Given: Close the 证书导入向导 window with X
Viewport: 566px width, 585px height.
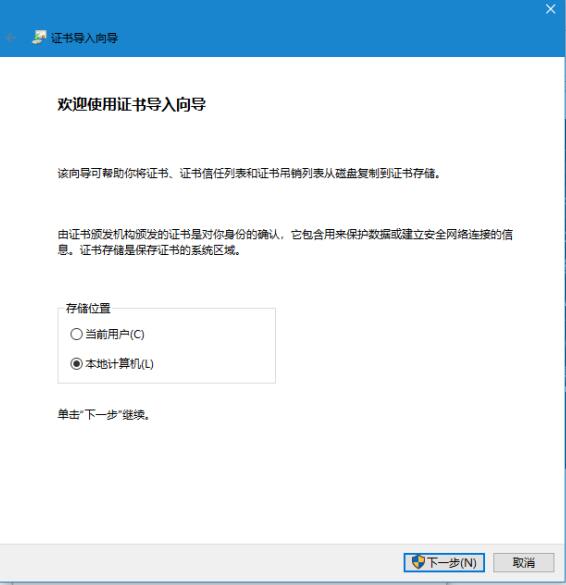Looking at the screenshot, I should (551, 9).
